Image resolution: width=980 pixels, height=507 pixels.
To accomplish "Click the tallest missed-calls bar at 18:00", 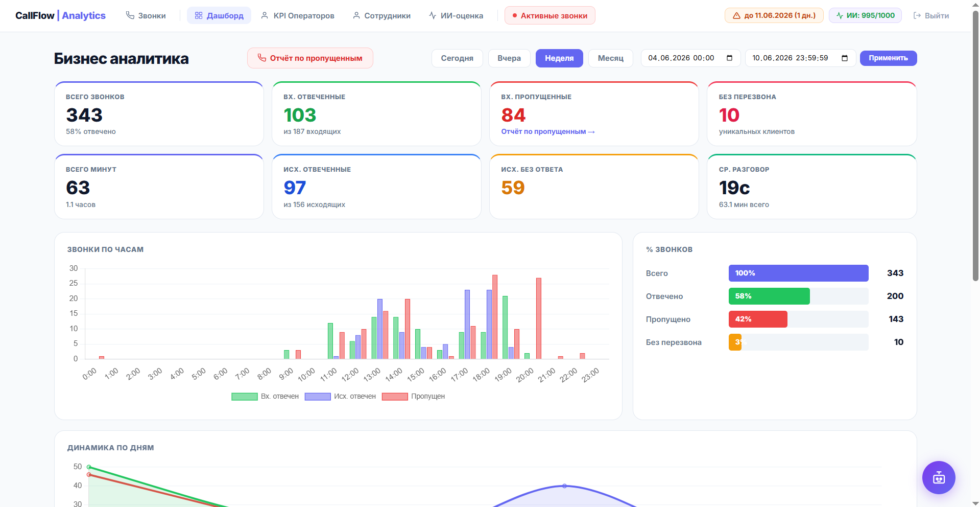I will tap(495, 317).
